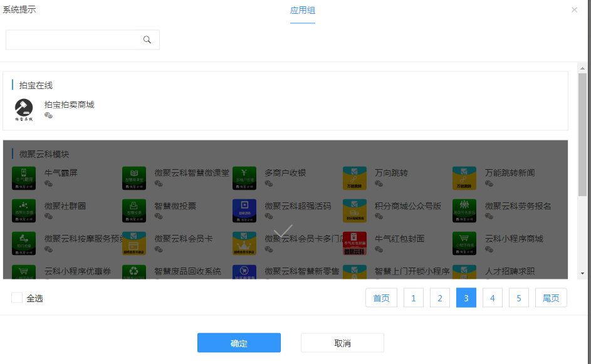Viewport: 591px width, 364px height.
Task: Pick the 万能跳转新闻 app icon
Action: [464, 178]
